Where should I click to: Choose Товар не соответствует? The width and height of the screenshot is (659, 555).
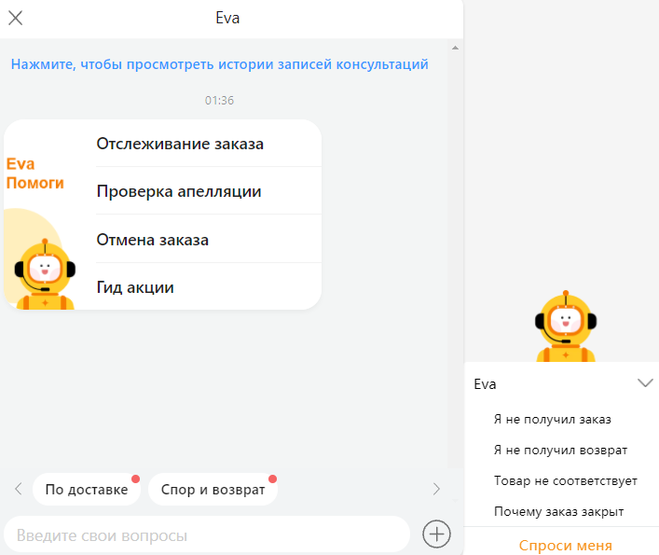[565, 481]
